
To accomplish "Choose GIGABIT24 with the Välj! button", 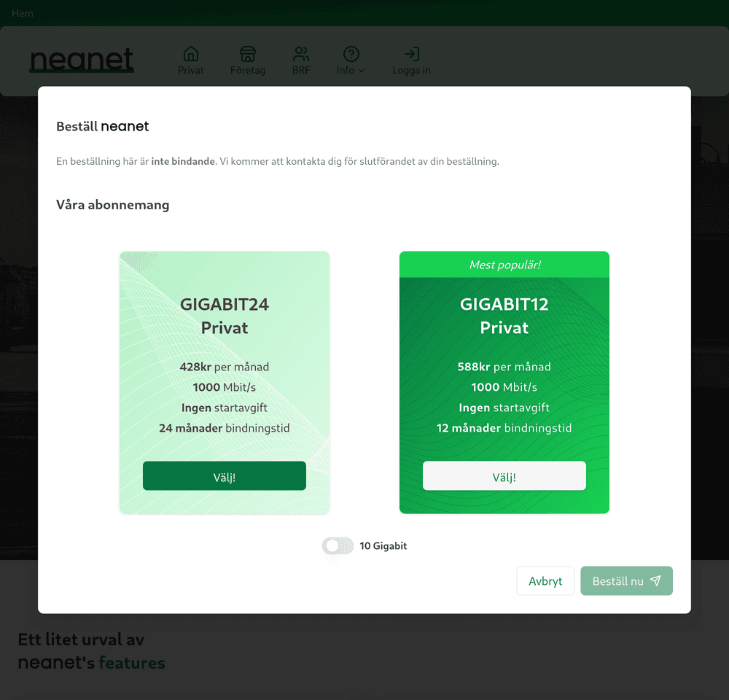I will (225, 476).
